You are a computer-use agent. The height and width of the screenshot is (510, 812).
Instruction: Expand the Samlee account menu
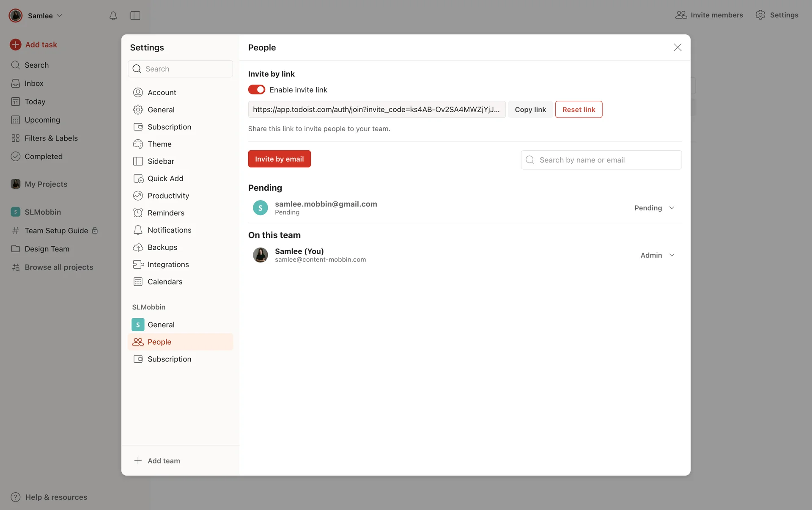click(x=44, y=16)
